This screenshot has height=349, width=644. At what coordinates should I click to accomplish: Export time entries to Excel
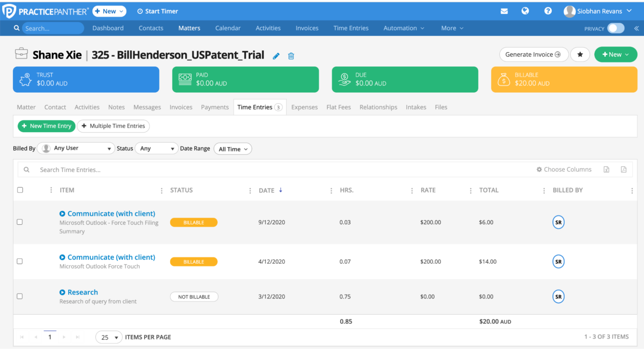(x=606, y=169)
